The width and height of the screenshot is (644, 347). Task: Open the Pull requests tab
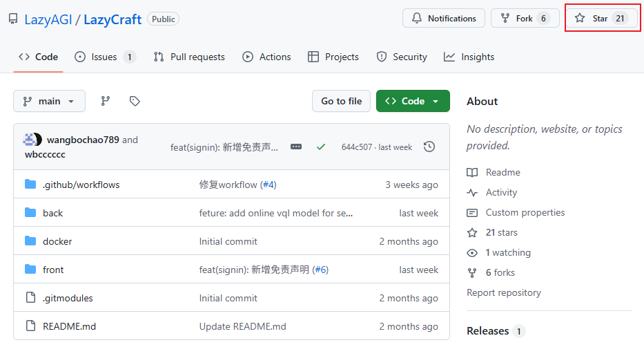pos(189,57)
